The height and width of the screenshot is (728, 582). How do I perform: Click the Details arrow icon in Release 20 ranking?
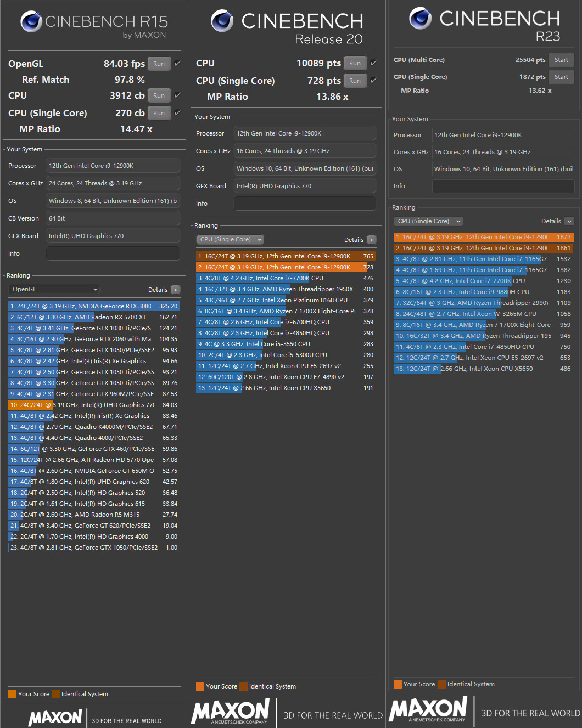click(372, 240)
